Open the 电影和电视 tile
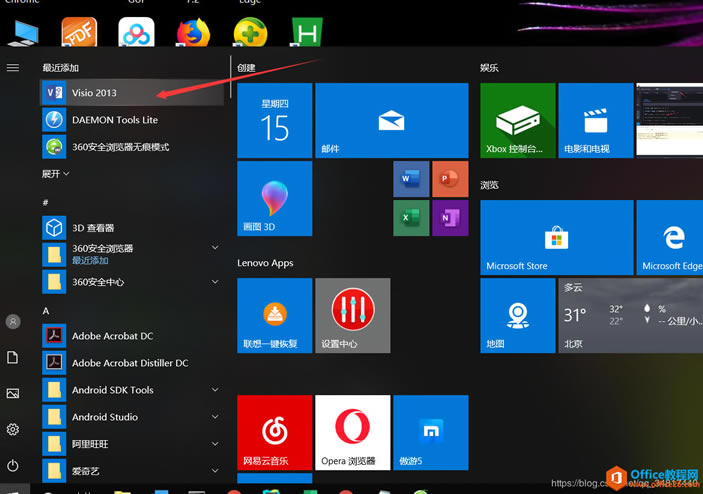The image size is (703, 494). click(595, 120)
